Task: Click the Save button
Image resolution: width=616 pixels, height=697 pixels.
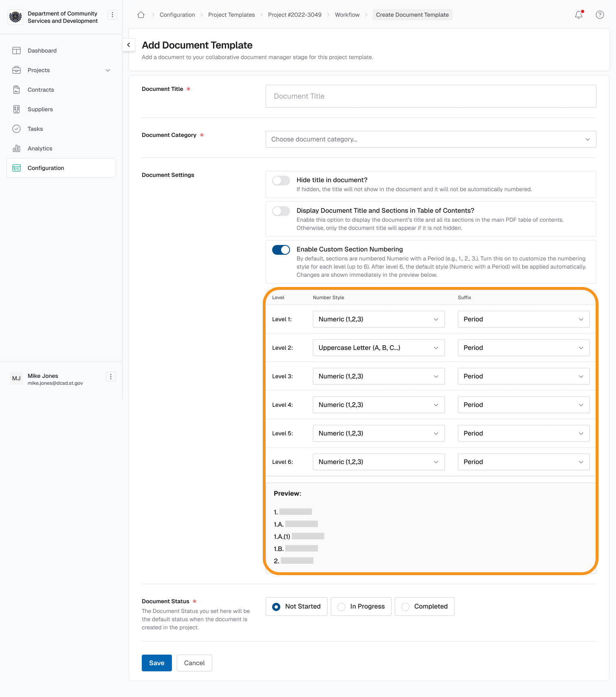Action: (x=157, y=663)
